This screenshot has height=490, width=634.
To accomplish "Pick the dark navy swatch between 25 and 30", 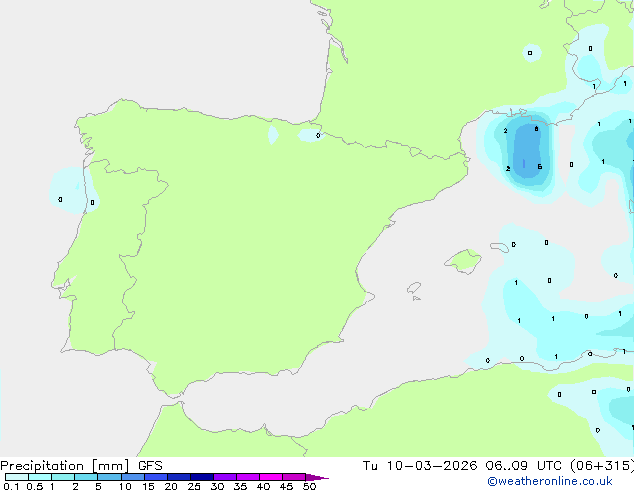I will pyautogui.click(x=202, y=477).
